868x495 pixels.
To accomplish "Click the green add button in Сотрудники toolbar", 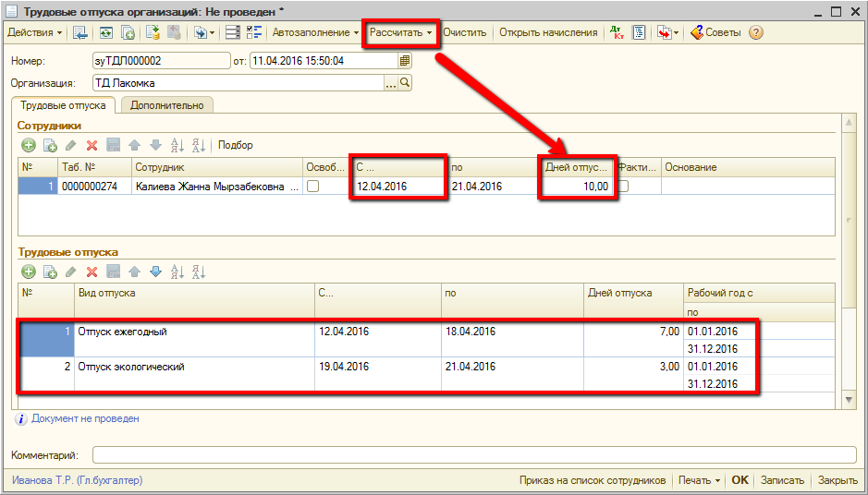I will [28, 145].
